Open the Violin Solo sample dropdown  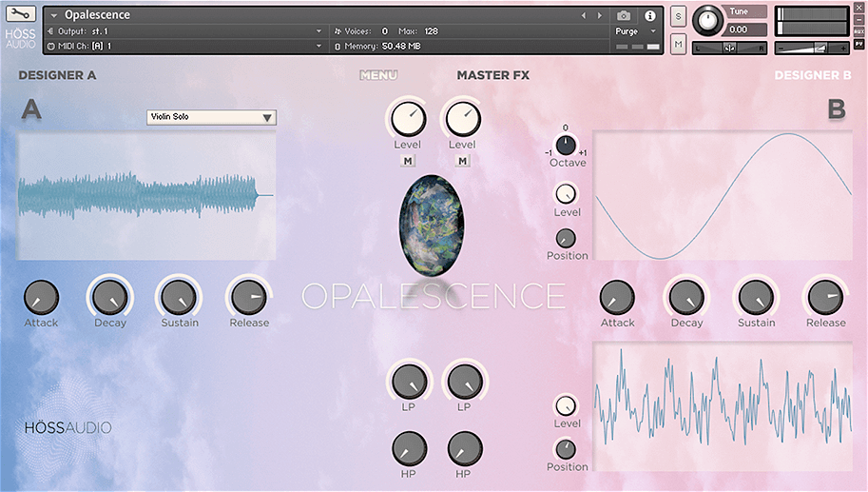tap(211, 117)
